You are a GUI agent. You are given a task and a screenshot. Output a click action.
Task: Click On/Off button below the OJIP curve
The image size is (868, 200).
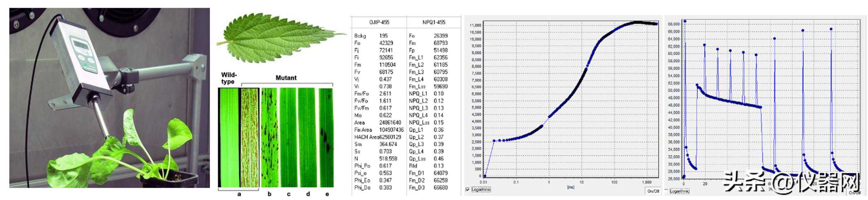click(x=653, y=191)
